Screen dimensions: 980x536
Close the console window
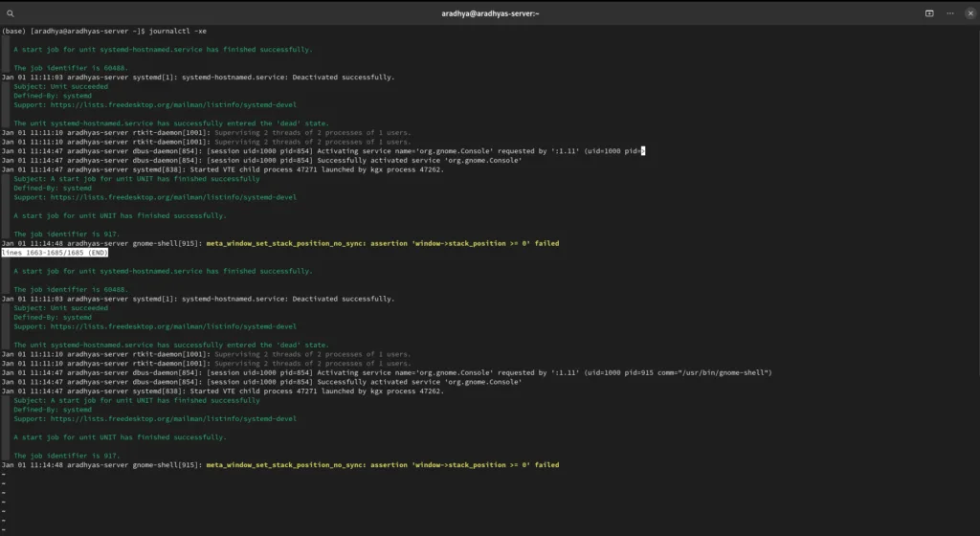click(x=970, y=13)
